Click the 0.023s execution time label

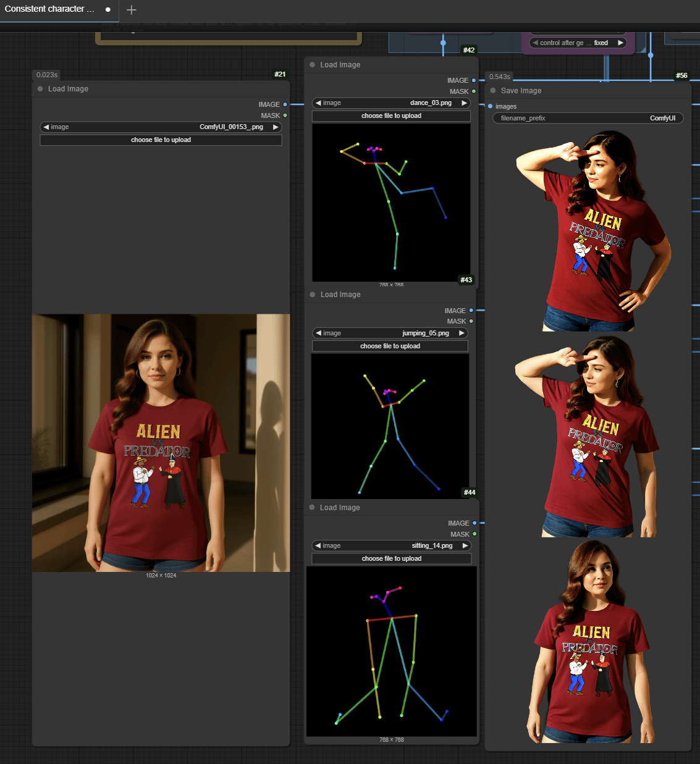pyautogui.click(x=47, y=75)
